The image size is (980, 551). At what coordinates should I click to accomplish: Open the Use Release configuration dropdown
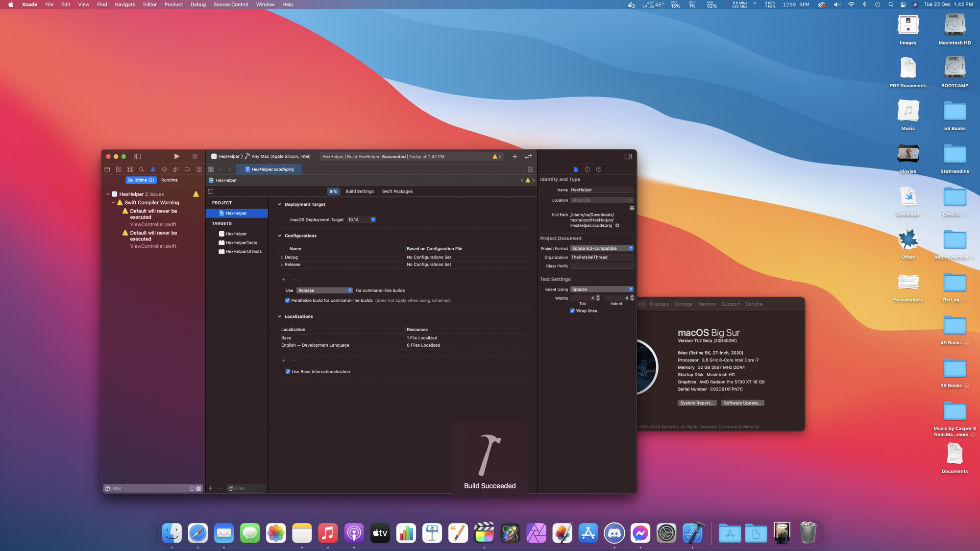(324, 290)
